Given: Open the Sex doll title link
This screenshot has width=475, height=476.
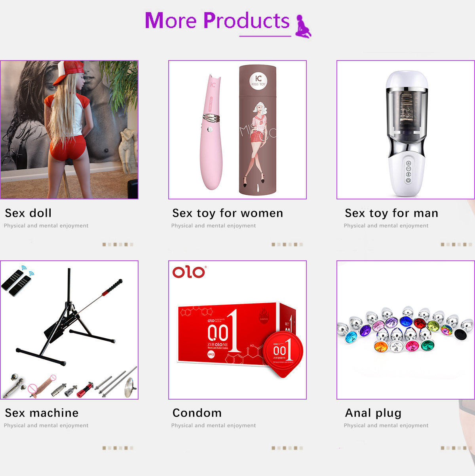Looking at the screenshot, I should tap(28, 213).
